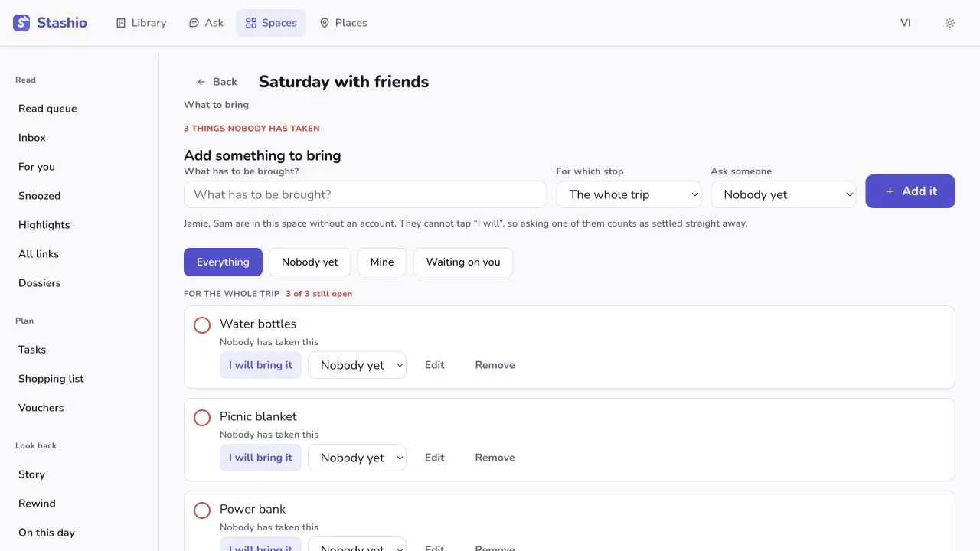Open Library from the book icon
This screenshot has width=980, height=551.
point(121,23)
